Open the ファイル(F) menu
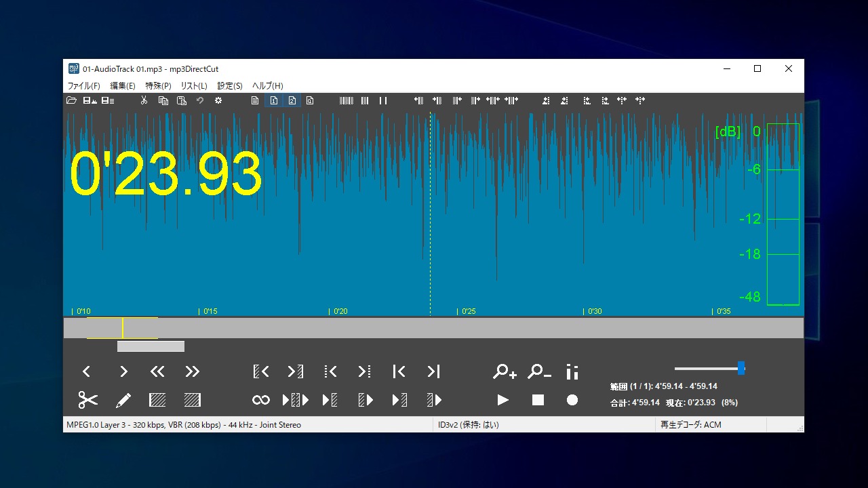 84,86
